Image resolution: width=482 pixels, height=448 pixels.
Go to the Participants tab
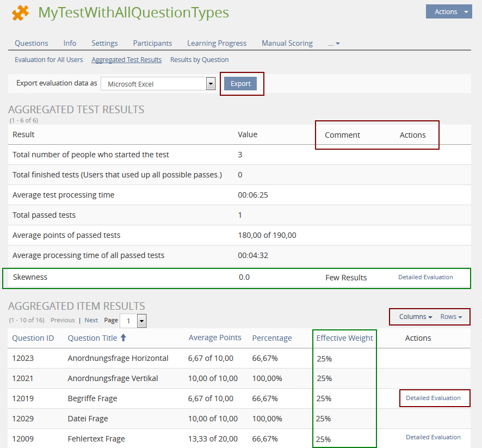pyautogui.click(x=152, y=44)
